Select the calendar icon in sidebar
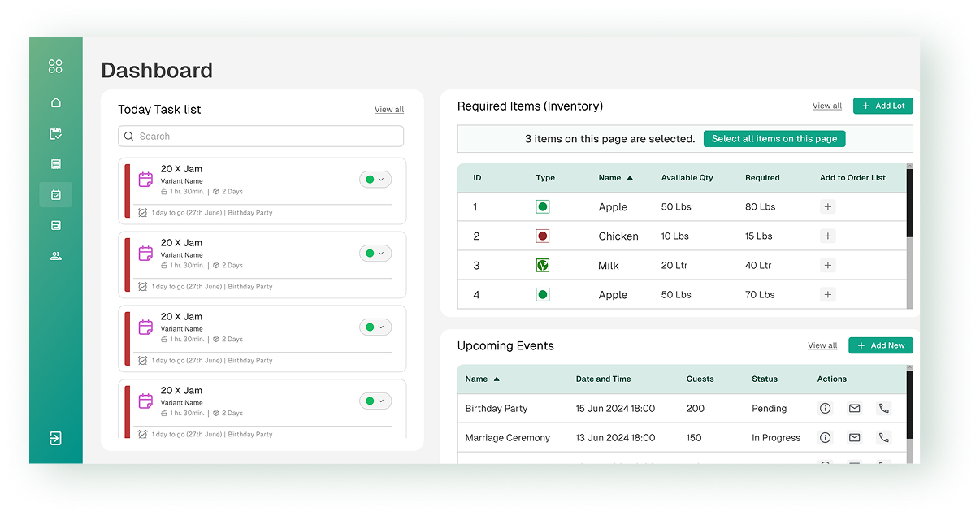980x516 pixels. [55, 195]
